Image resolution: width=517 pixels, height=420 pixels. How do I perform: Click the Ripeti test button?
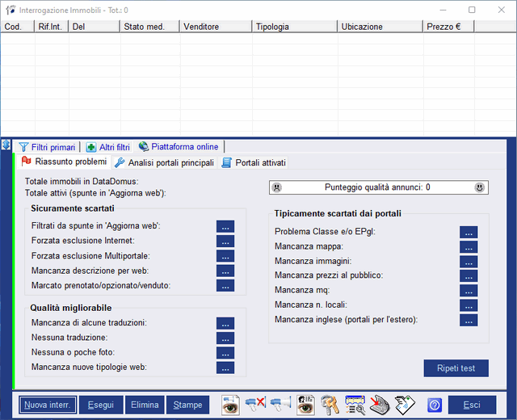pos(456,368)
